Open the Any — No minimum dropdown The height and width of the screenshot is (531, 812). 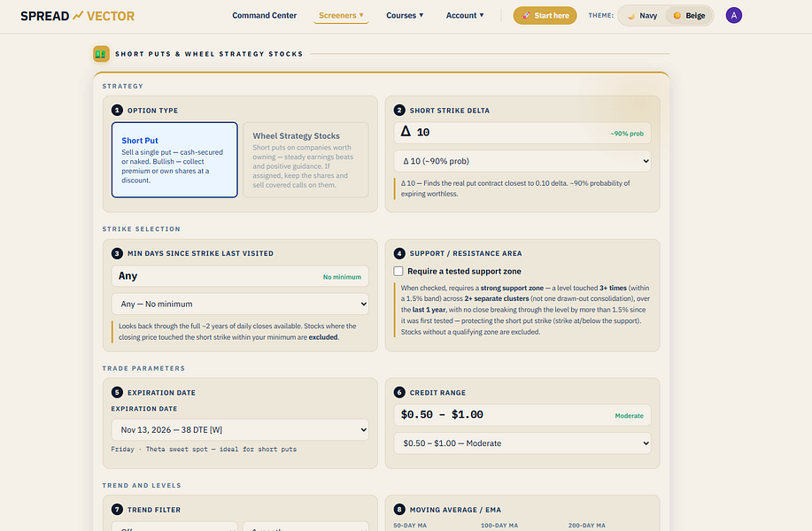[x=240, y=304]
